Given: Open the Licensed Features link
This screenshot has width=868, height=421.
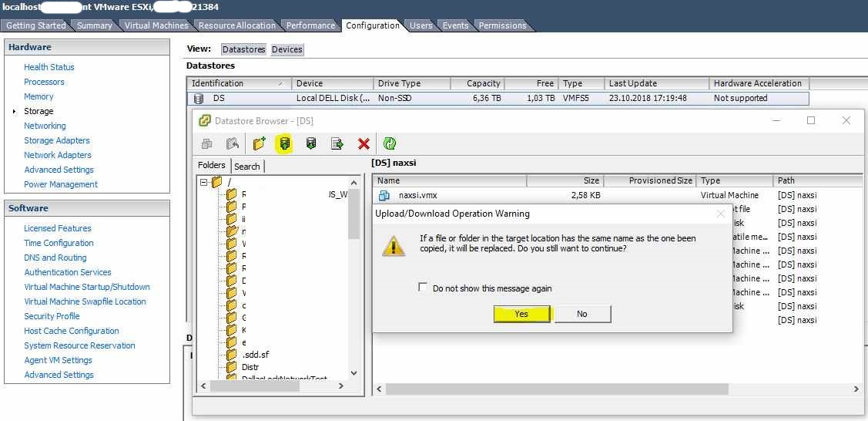Looking at the screenshot, I should 58,228.
